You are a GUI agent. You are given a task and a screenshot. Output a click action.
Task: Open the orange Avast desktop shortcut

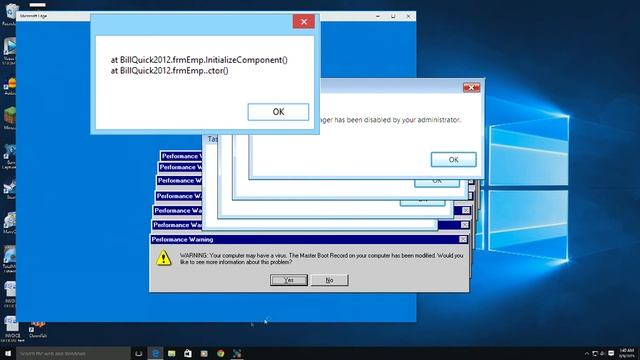10,86
